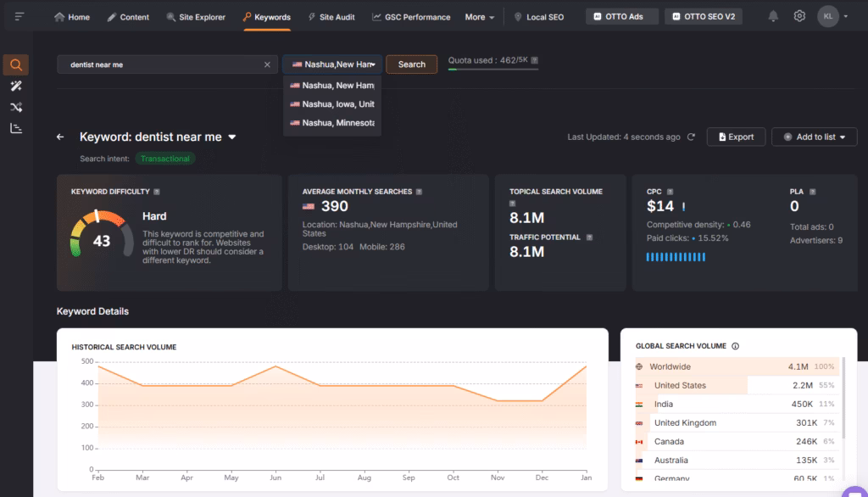Click the hamburger menu icon at top left

pyautogui.click(x=19, y=16)
